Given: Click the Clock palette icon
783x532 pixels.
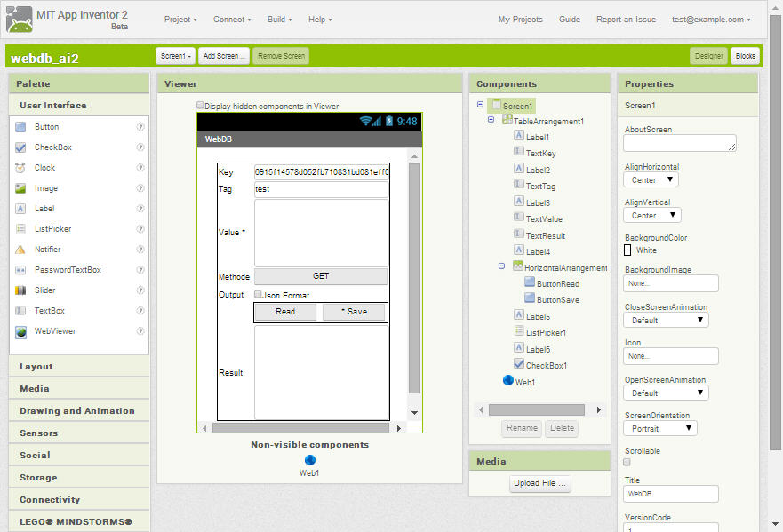Looking at the screenshot, I should click(x=20, y=168).
